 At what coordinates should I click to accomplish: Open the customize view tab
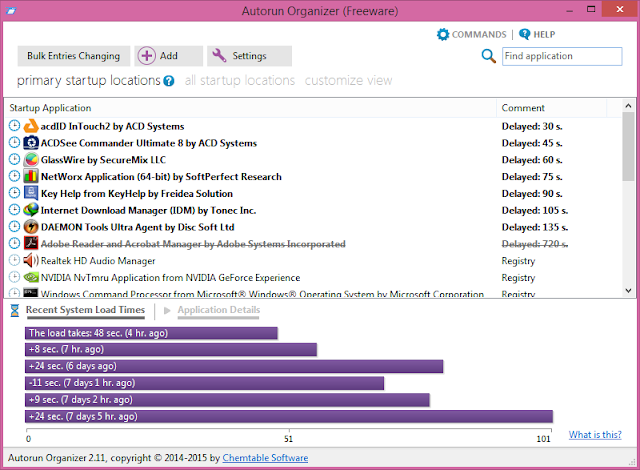pyautogui.click(x=348, y=80)
